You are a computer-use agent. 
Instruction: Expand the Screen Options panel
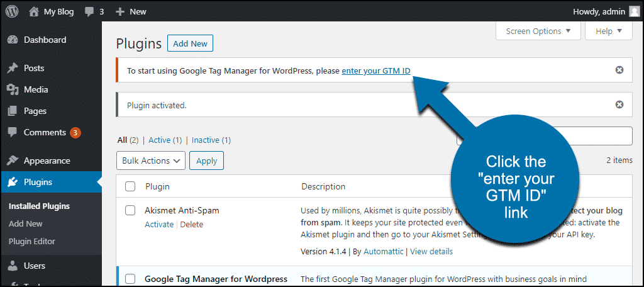(x=538, y=31)
